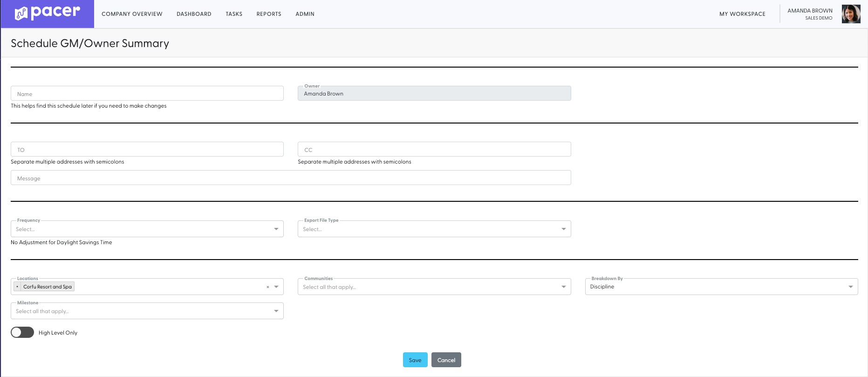The width and height of the screenshot is (868, 377).
Task: Click Amanda Brown user name
Action: (x=810, y=11)
